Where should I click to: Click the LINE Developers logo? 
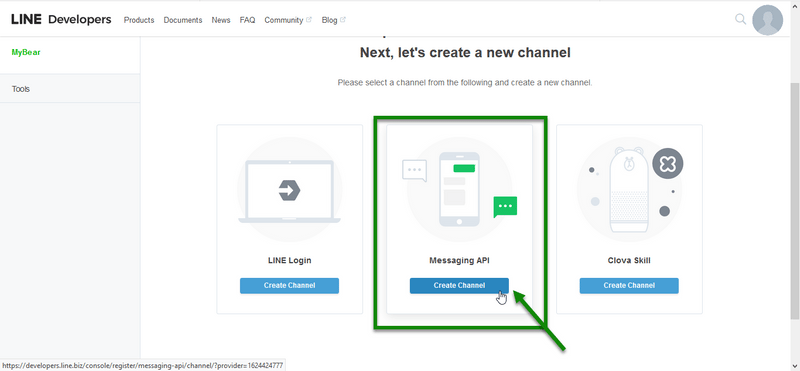(x=61, y=20)
